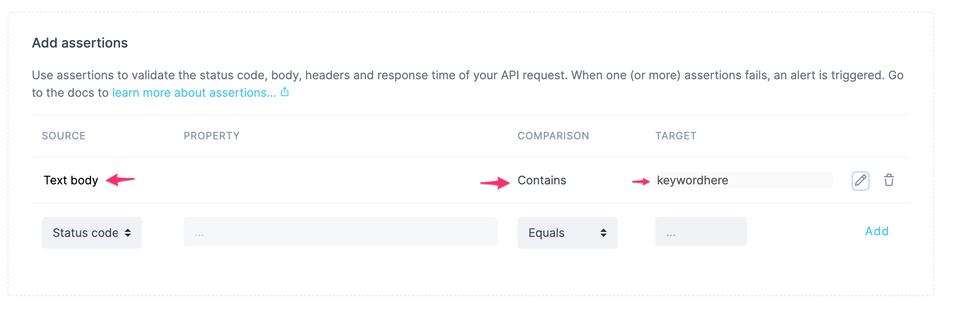Delete the Text body assertion via trash icon
This screenshot has height=312, width=980.
(888, 181)
